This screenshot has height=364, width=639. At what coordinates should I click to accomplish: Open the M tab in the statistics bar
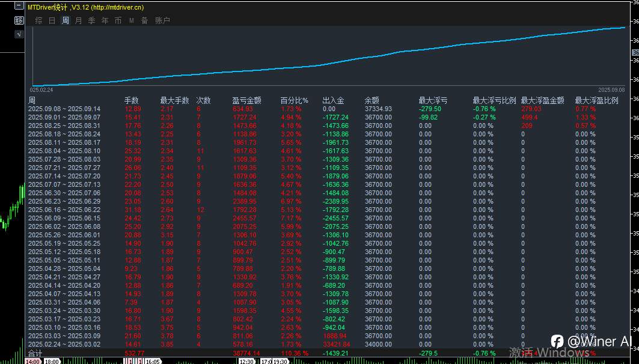coord(131,20)
